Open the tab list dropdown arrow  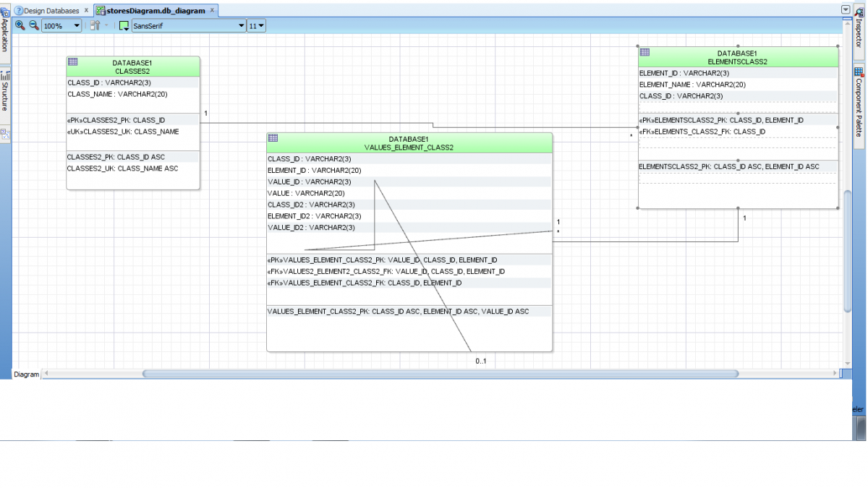(846, 10)
